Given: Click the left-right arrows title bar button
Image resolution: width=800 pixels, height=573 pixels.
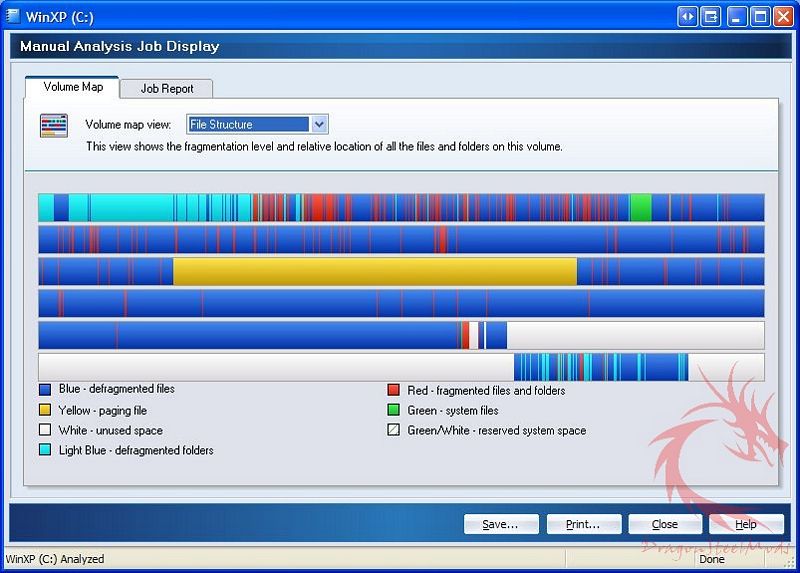Looking at the screenshot, I should [687, 16].
